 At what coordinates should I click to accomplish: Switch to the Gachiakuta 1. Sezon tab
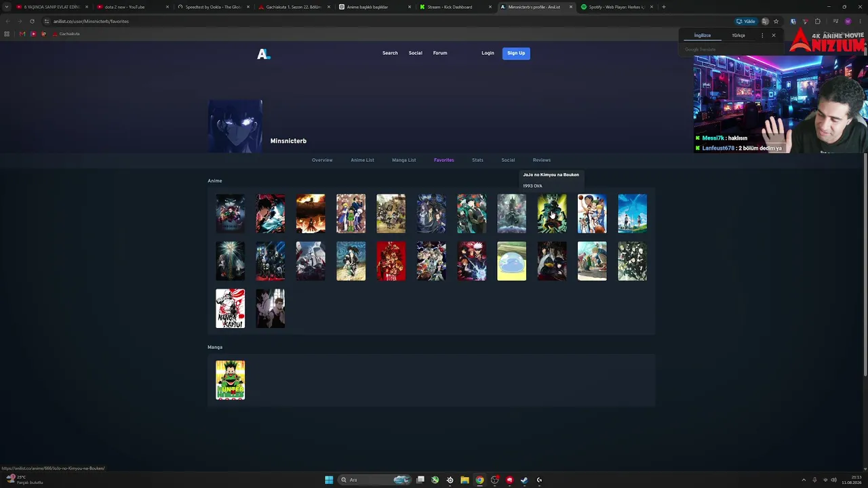click(x=293, y=7)
